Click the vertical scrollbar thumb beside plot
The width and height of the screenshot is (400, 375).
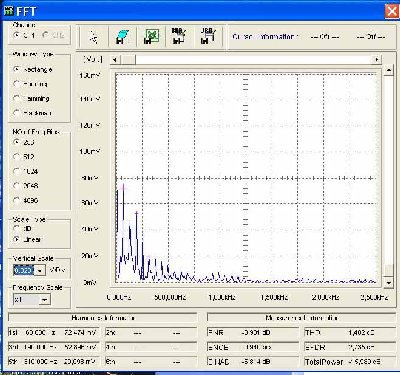point(388,270)
